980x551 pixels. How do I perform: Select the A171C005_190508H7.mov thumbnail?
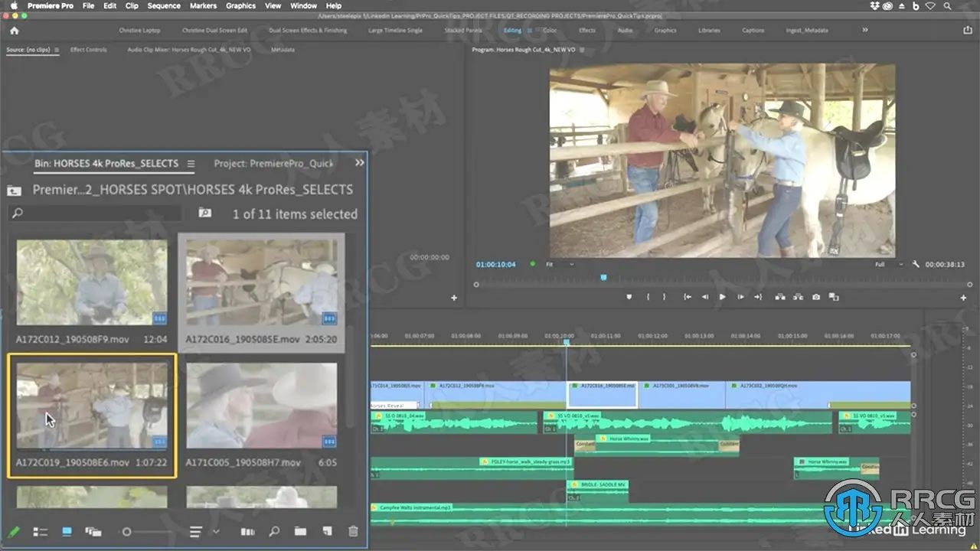261,406
